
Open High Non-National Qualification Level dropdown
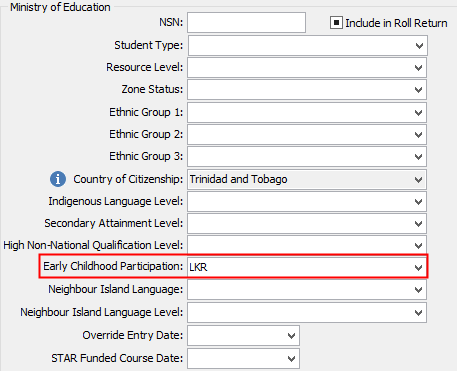307,245
